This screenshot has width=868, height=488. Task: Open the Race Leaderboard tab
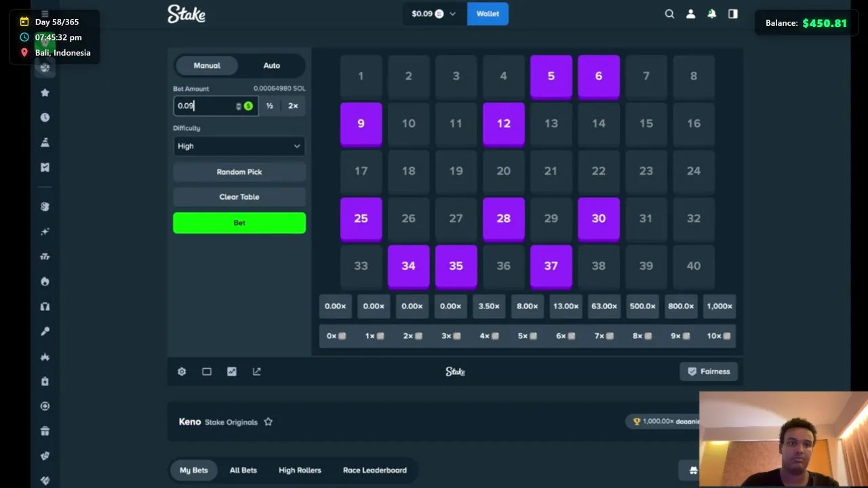point(375,470)
